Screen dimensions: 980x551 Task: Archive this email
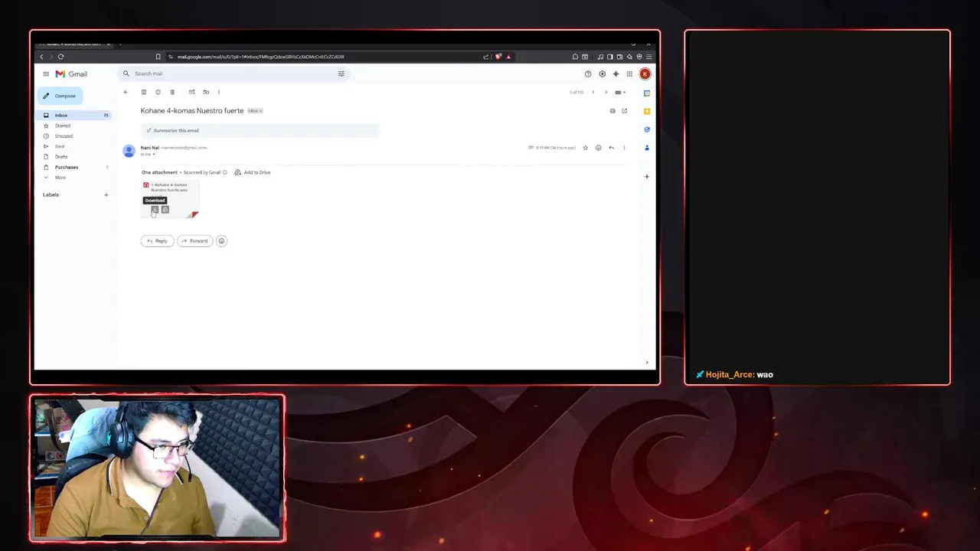click(x=143, y=93)
